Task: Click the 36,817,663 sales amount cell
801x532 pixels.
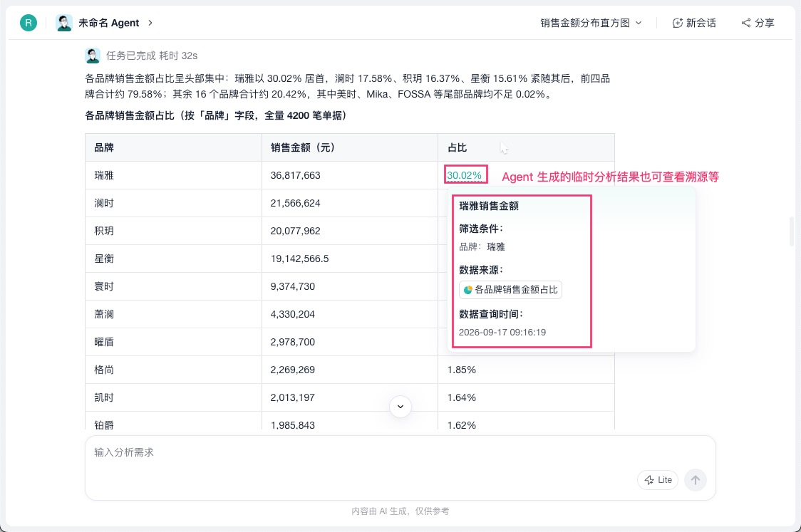Action: pos(350,175)
